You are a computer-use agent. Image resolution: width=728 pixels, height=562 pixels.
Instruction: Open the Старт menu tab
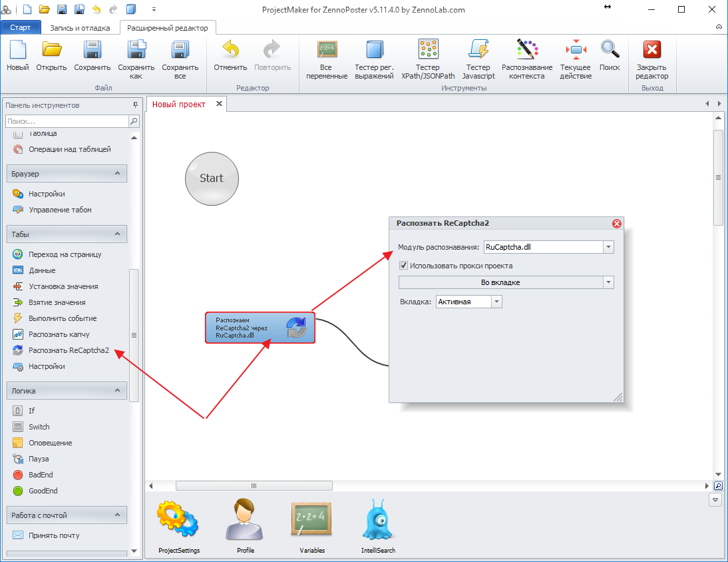coord(21,28)
